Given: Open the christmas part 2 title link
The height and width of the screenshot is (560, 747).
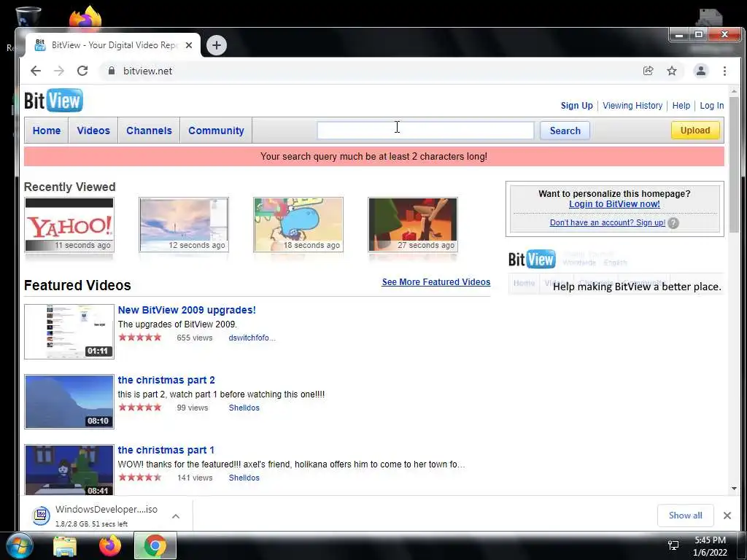Looking at the screenshot, I should (x=166, y=380).
